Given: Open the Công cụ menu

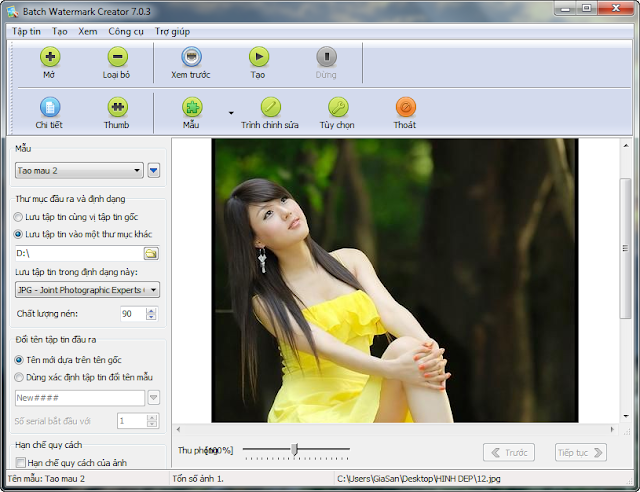Looking at the screenshot, I should coord(126,32).
